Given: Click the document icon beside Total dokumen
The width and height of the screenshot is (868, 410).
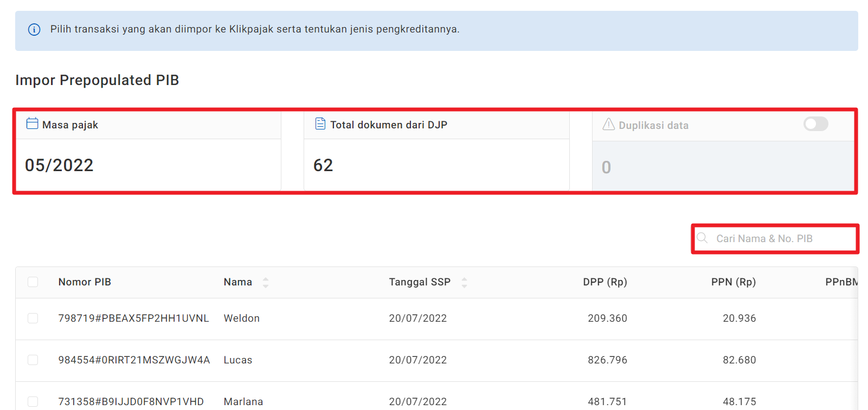Looking at the screenshot, I should [320, 124].
